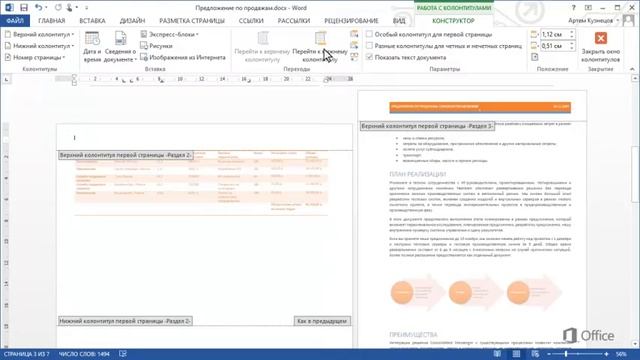
Task: Click inside the Раздел 2 header area
Action: (204, 138)
